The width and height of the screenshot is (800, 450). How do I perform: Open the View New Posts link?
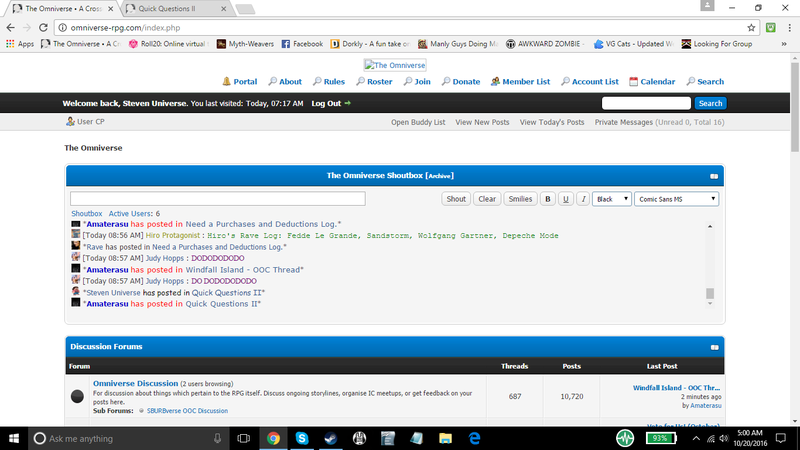click(x=482, y=122)
